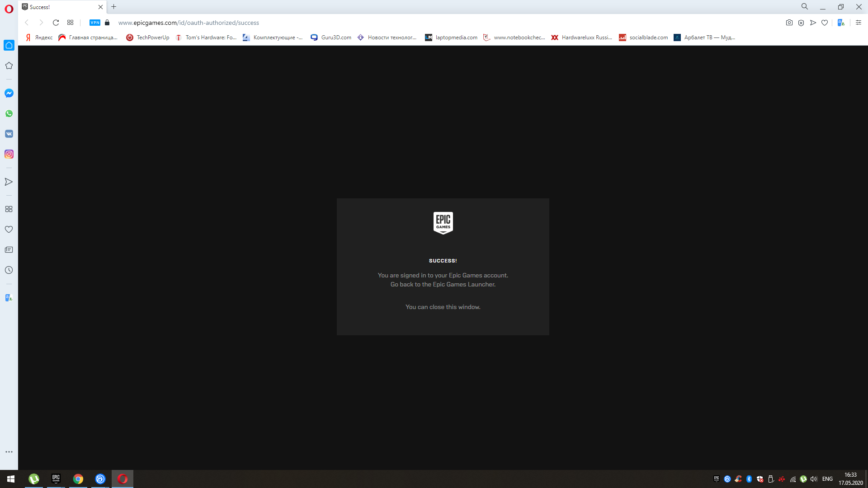Open Speed Dial grid icon in sidebar
Viewport: 868px width, 488px height.
[x=9, y=209]
